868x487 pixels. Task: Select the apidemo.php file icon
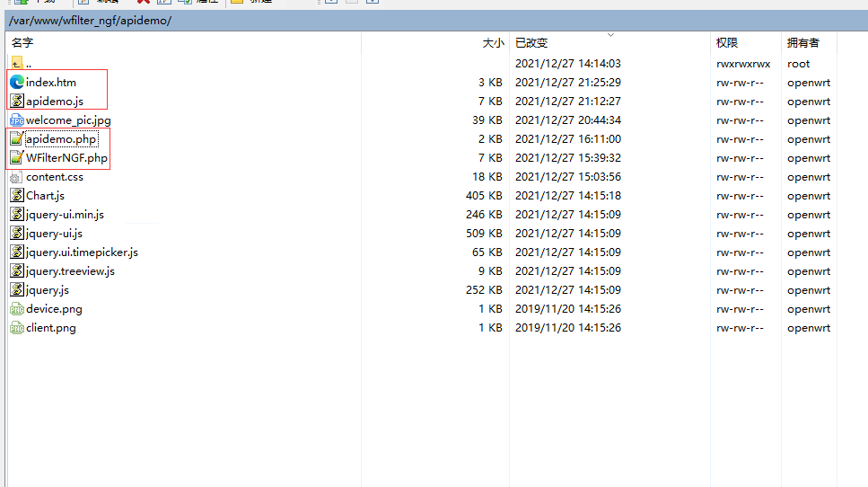(x=16, y=139)
